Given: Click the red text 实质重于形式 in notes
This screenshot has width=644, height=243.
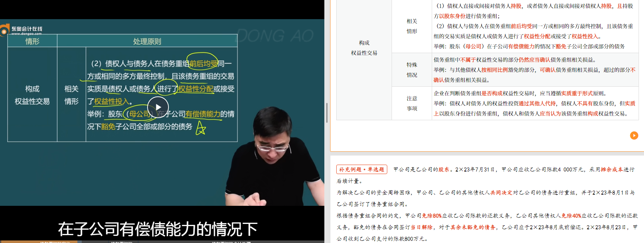Looking at the screenshot, I should (x=577, y=93).
